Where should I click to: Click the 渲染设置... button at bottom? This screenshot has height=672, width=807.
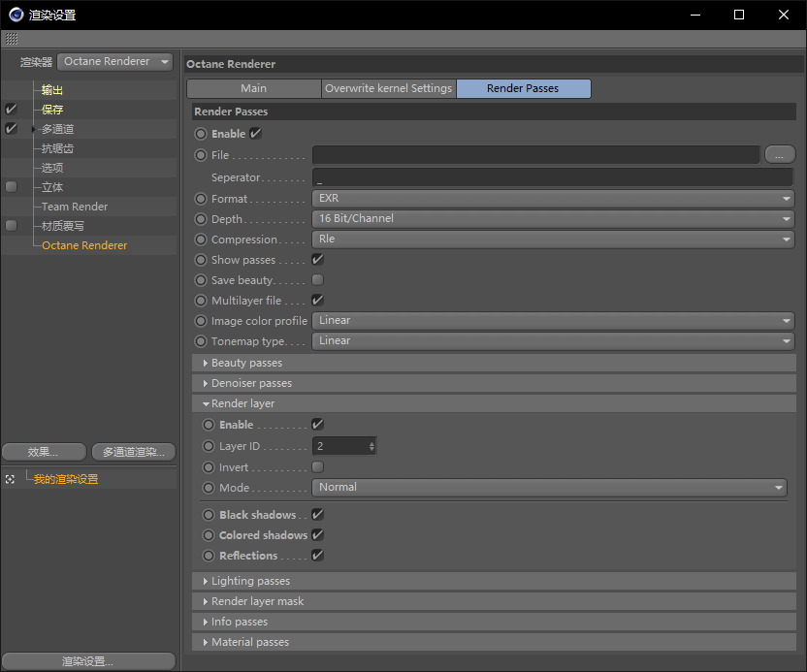pyautogui.click(x=88, y=661)
